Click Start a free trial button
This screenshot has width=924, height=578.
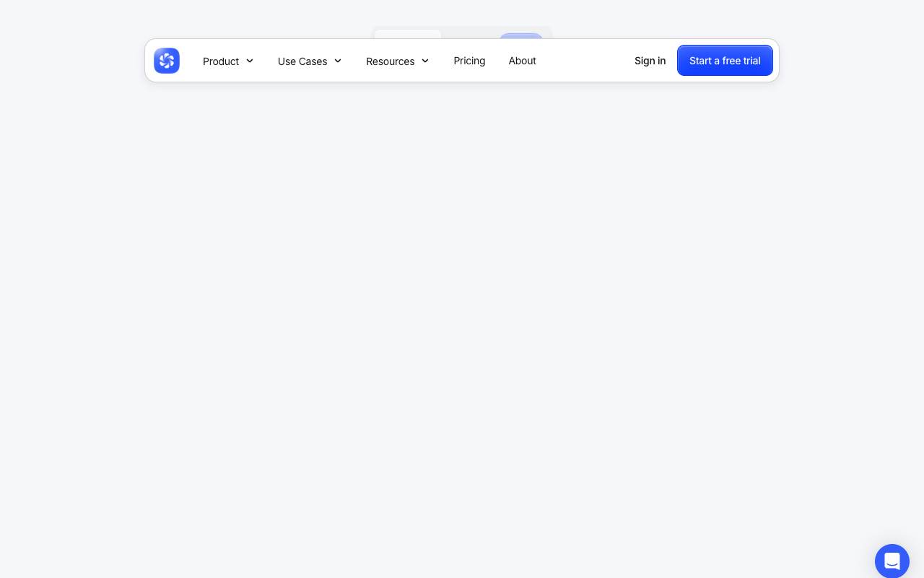click(725, 61)
